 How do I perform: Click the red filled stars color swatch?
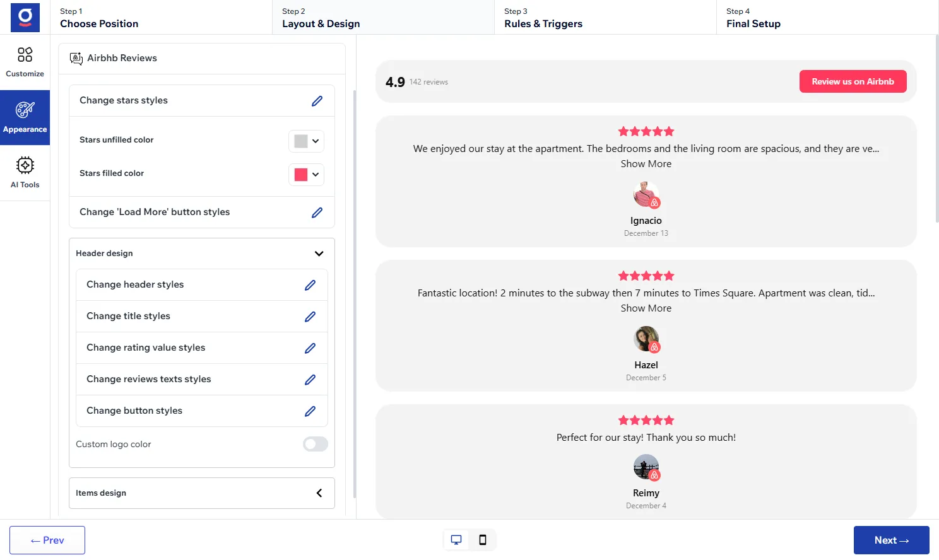tap(301, 175)
